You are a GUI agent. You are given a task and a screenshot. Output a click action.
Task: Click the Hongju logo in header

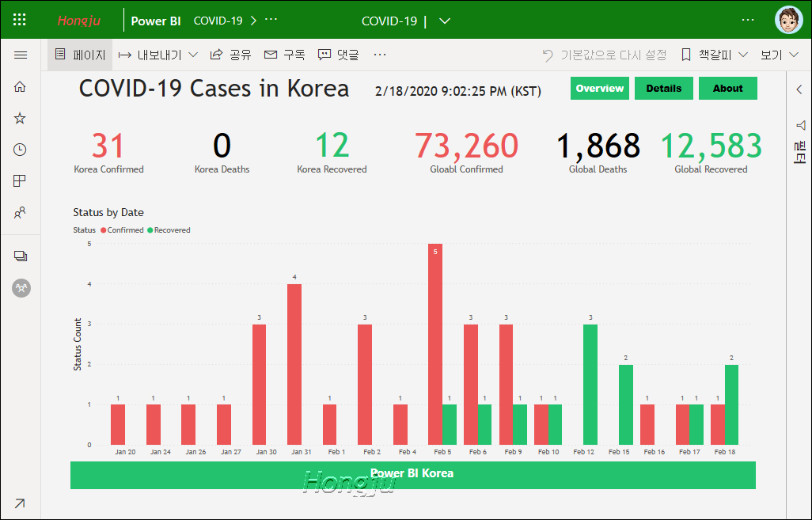tap(78, 21)
